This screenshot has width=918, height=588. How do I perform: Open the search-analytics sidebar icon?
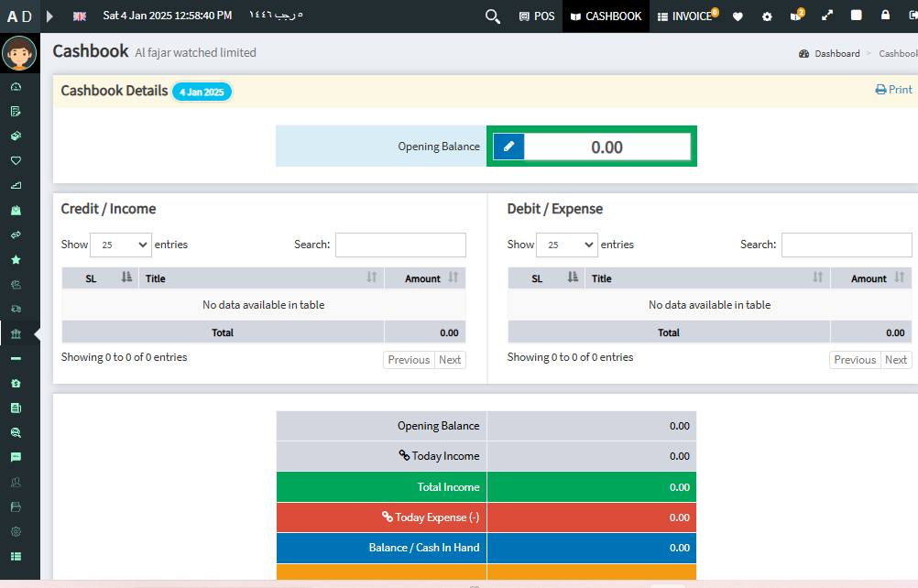(16, 432)
